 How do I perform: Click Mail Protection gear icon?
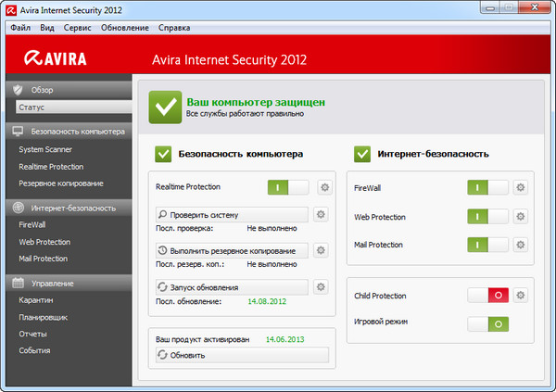coord(521,245)
